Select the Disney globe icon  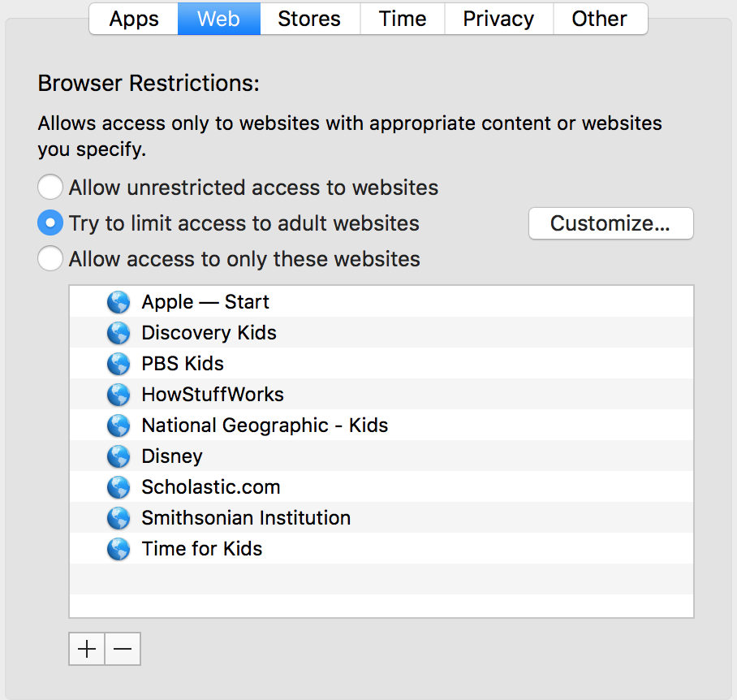pyautogui.click(x=119, y=456)
